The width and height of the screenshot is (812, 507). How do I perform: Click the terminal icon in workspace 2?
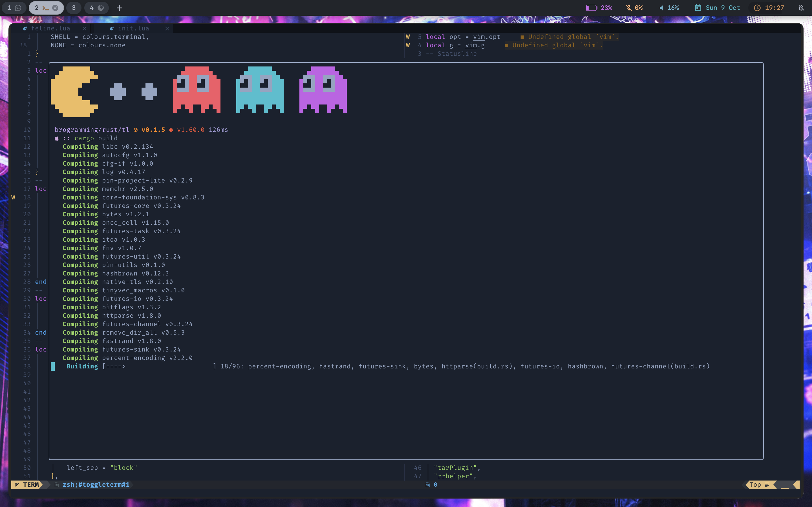point(46,8)
